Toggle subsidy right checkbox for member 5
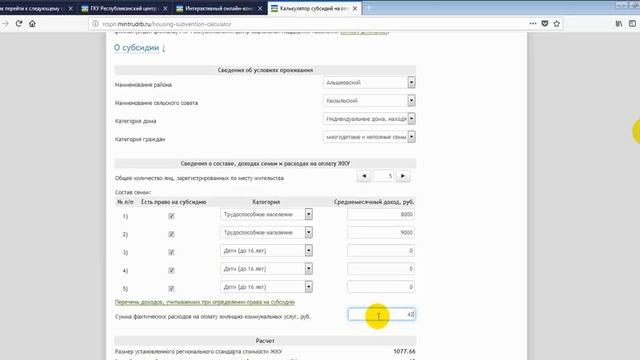Viewport: 640px width, 360px height. coord(171,289)
